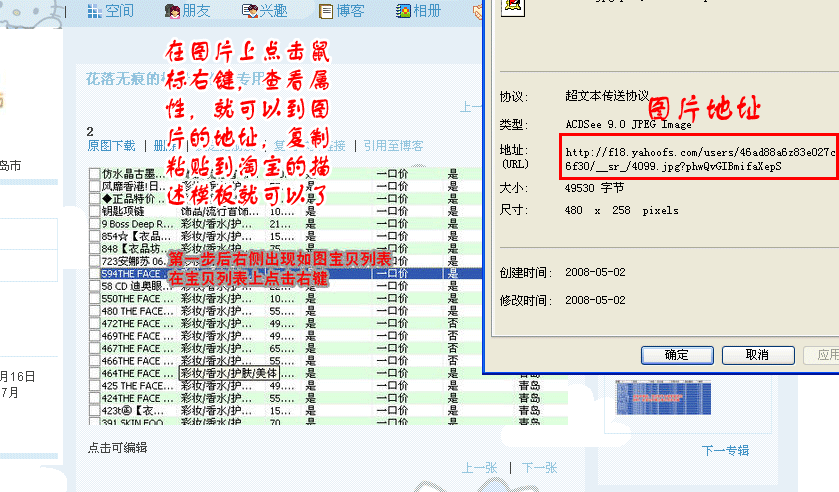Select the 467THE FACE list row
This screenshot has width=839, height=492.
coord(286,349)
